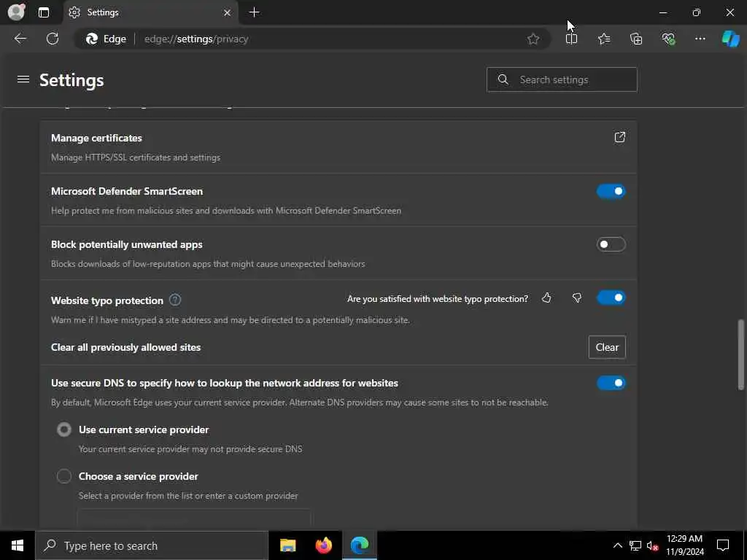Open the Favorites list

604,39
